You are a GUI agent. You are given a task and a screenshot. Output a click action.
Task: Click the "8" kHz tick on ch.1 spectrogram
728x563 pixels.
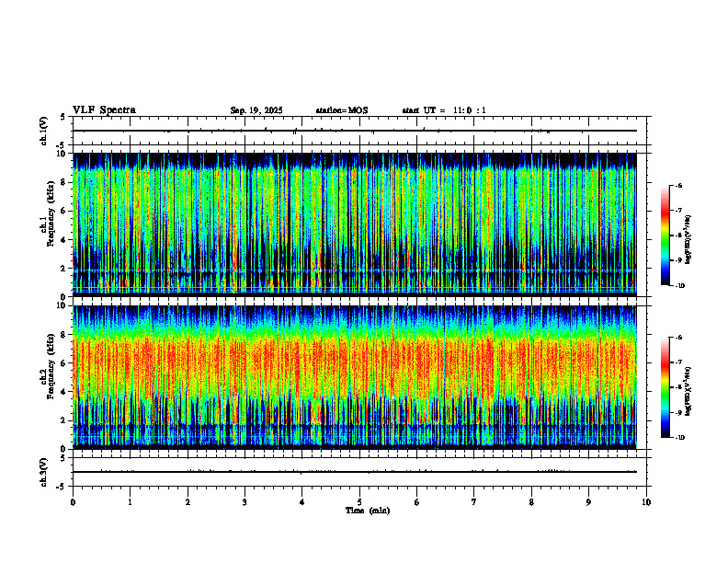click(64, 182)
